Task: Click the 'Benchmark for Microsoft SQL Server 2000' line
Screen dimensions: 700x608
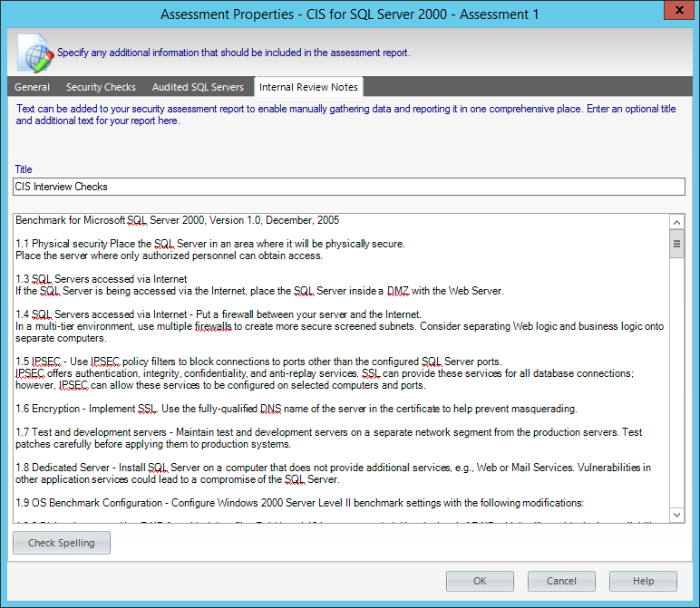Action: coord(177,220)
